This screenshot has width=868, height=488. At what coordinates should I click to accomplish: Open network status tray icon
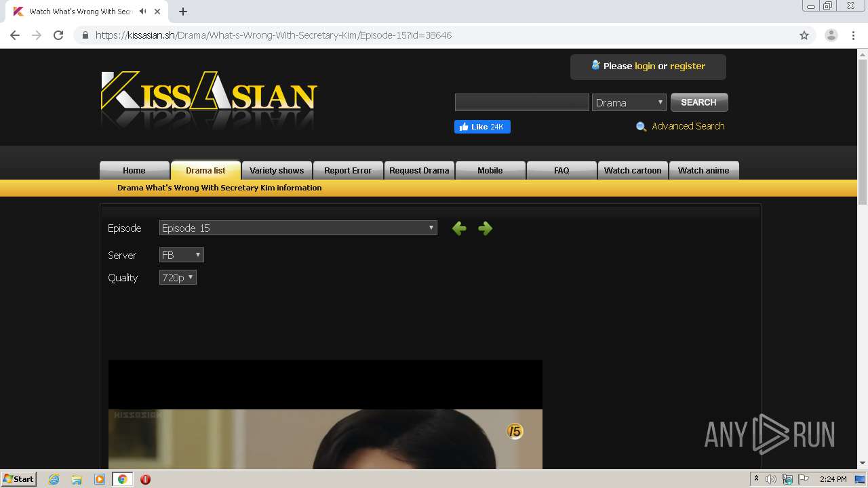pos(787,479)
